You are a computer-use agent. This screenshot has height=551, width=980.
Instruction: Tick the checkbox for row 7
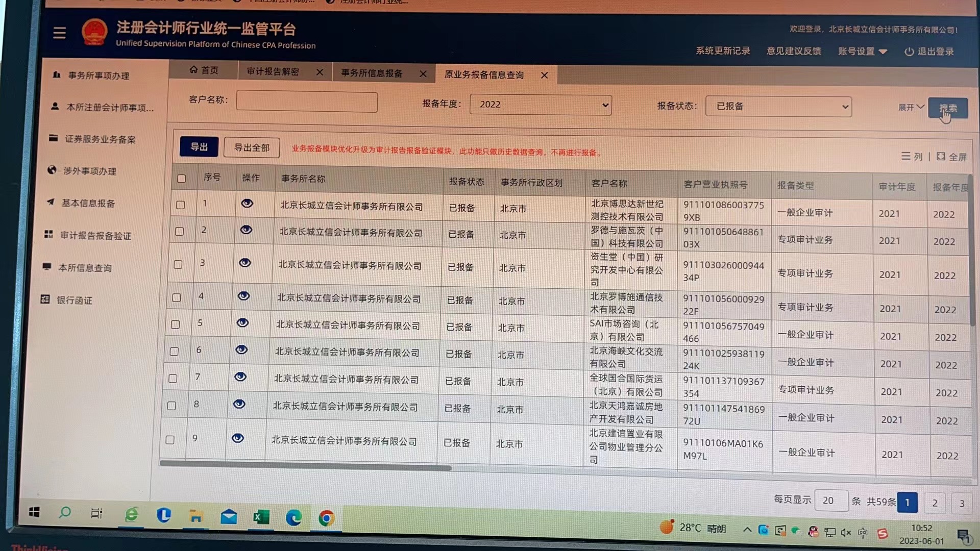[173, 379]
